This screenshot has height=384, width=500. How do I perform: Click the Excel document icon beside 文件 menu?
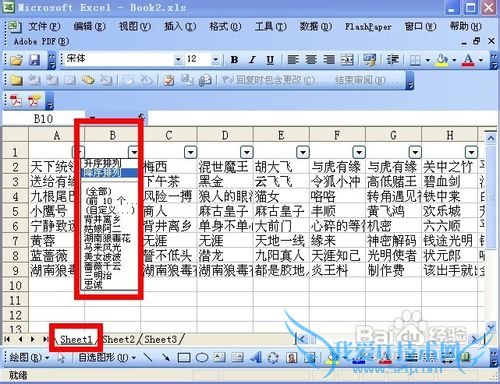click(x=14, y=26)
